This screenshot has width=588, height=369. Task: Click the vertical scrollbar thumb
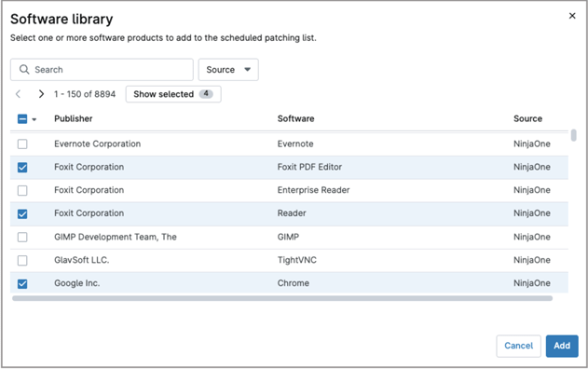[x=573, y=135]
